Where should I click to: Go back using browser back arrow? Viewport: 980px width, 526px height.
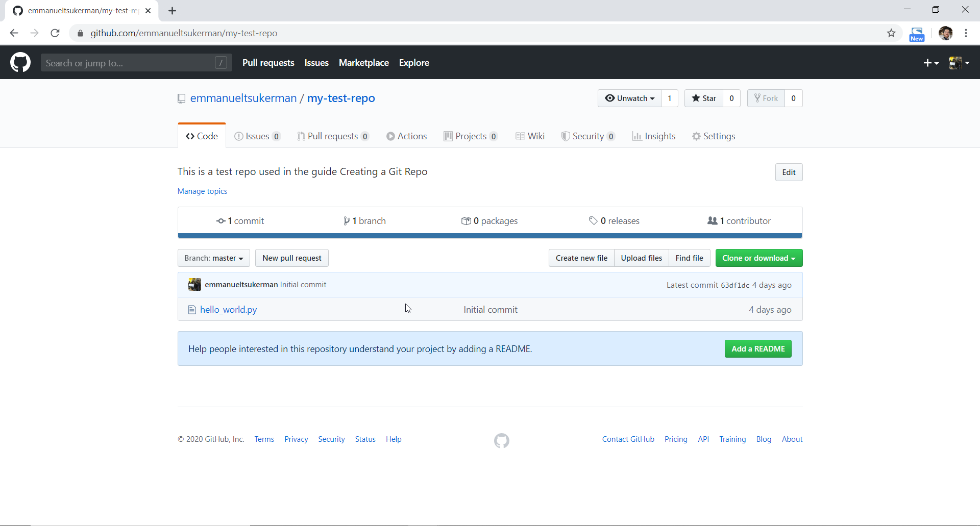click(14, 33)
